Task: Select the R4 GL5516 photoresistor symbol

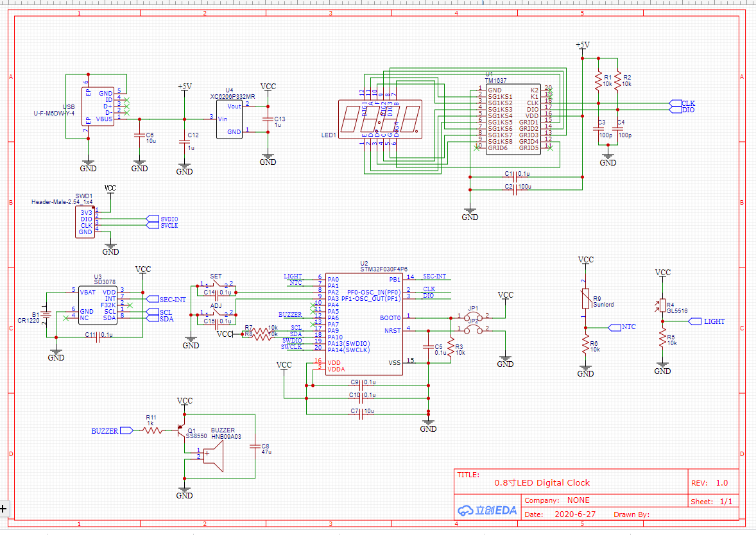Action: [662, 305]
